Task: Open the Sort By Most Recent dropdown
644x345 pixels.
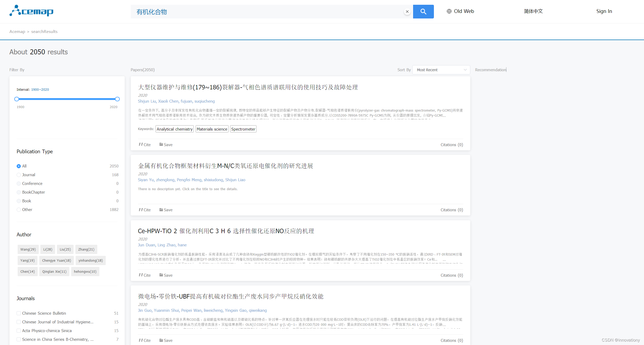Action: pos(441,70)
